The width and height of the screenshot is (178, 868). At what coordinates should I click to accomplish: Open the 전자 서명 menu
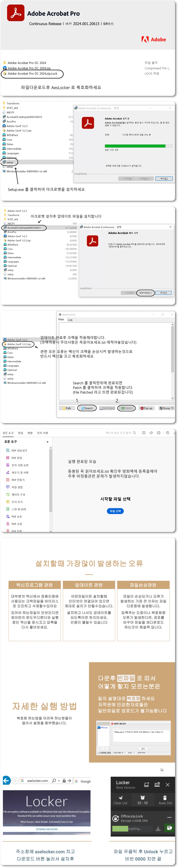[x=42, y=433]
